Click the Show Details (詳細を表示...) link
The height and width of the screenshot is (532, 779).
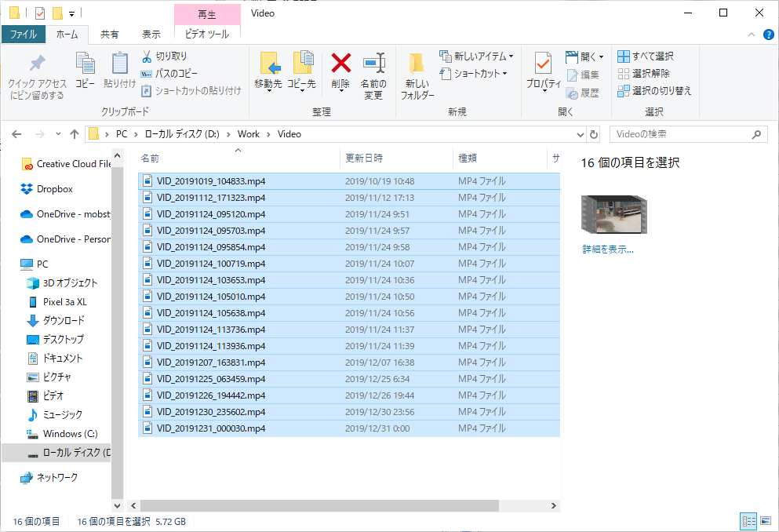pos(607,250)
